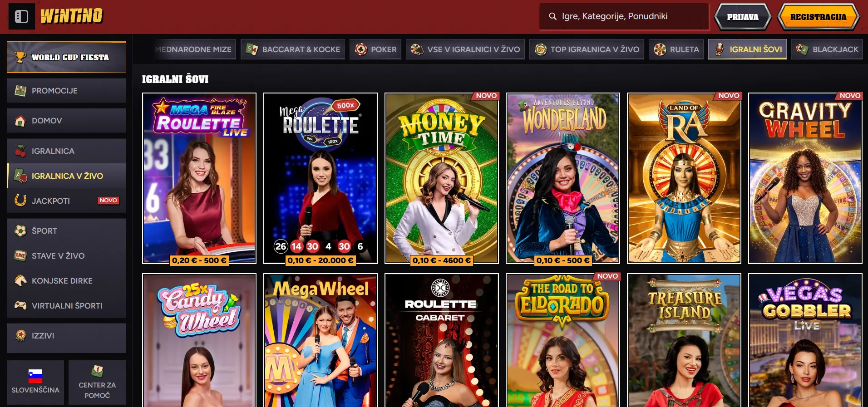Viewport: 868px width, 407px height.
Task: Open Izzivi in the sidebar
Action: 66,336
